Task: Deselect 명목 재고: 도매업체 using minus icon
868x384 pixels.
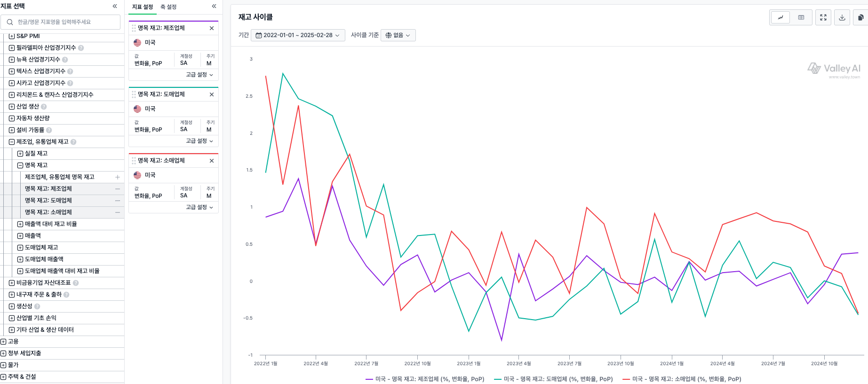Action: 118,201
